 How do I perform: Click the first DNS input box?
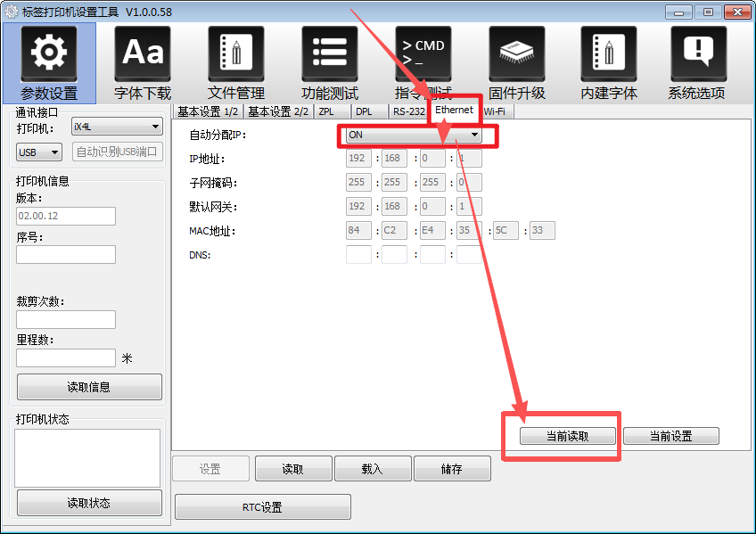tap(358, 255)
